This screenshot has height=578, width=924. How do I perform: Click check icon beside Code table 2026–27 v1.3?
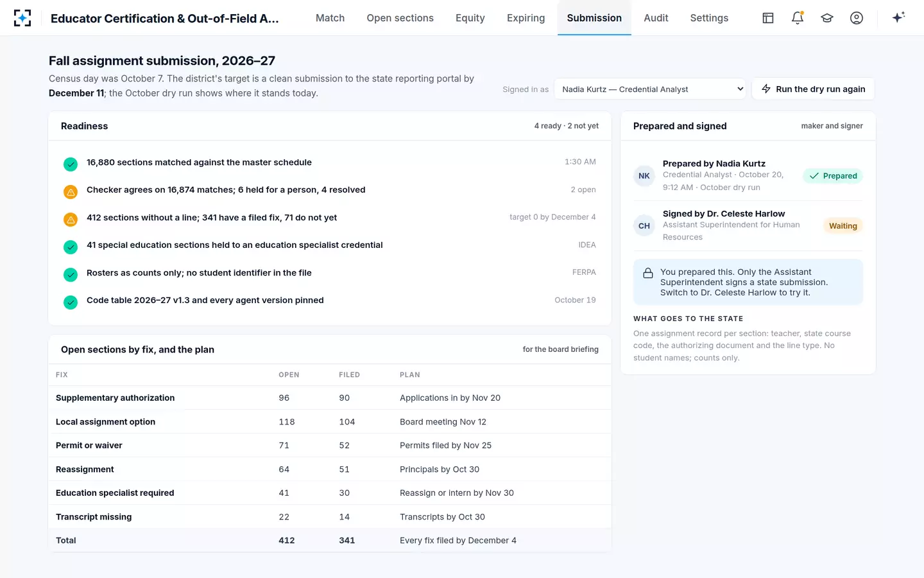71,302
